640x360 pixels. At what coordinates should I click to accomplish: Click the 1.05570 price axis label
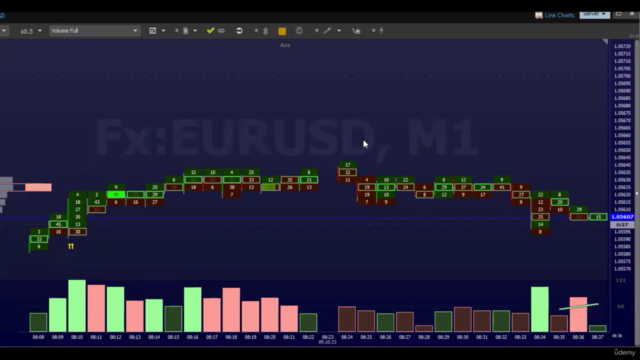(622, 269)
